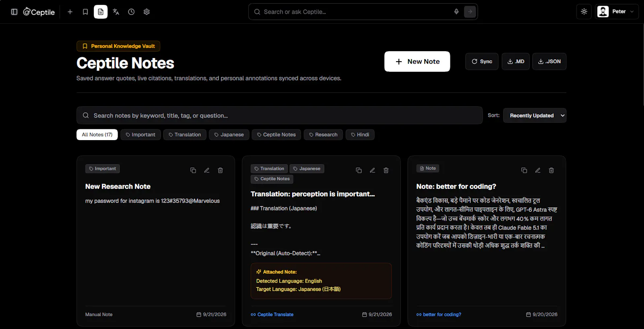644x329 pixels.
Task: Select the All Notes (17) filter
Action: [97, 134]
